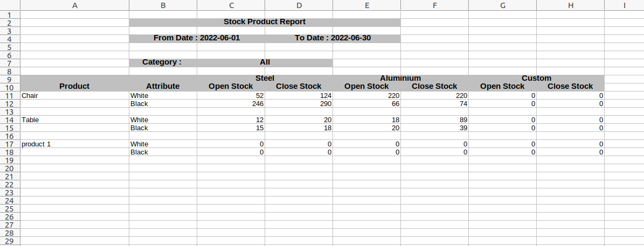Select cell showing value 74

point(434,104)
